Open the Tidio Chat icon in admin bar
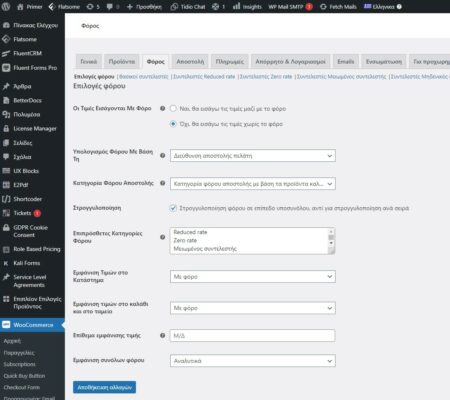 (174, 7)
